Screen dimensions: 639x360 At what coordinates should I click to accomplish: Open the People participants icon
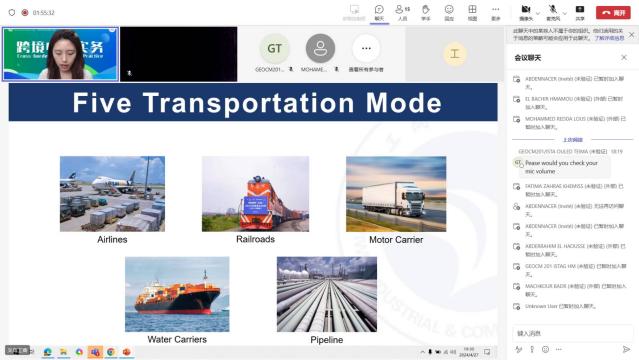pos(402,12)
